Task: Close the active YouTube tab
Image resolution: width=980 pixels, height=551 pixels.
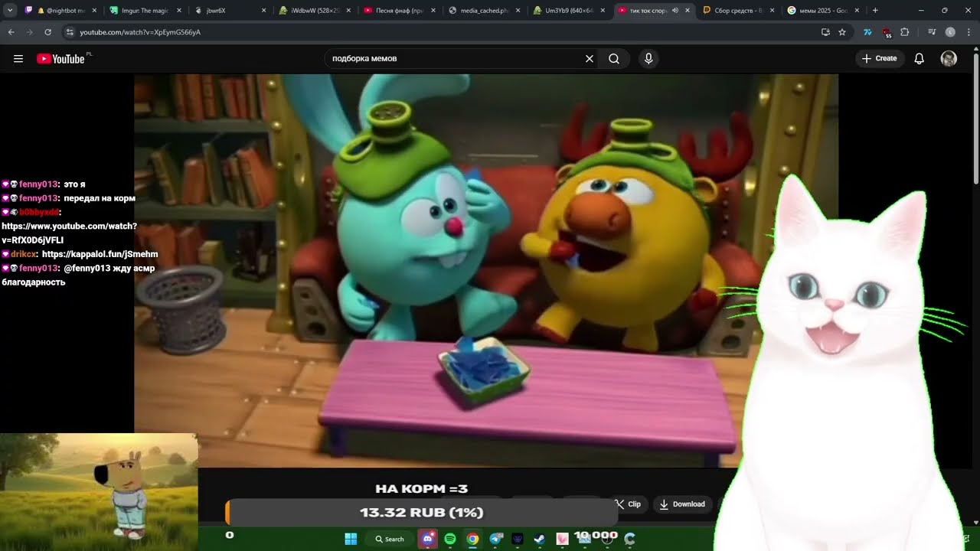Action: pos(687,11)
